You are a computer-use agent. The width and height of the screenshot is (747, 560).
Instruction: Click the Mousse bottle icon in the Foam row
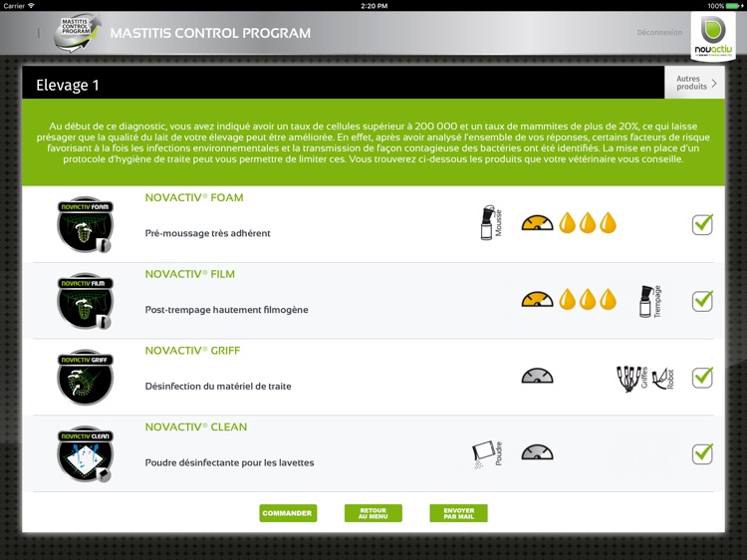pyautogui.click(x=491, y=222)
